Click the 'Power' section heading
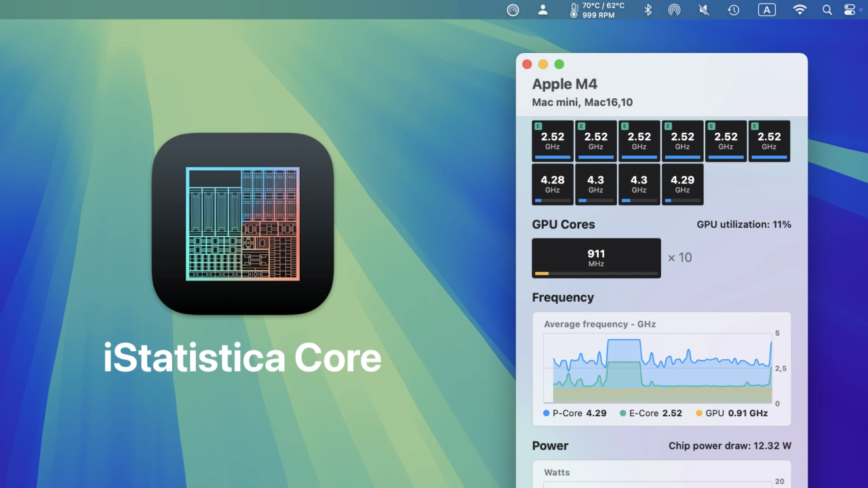868x488 pixels. [x=550, y=446]
